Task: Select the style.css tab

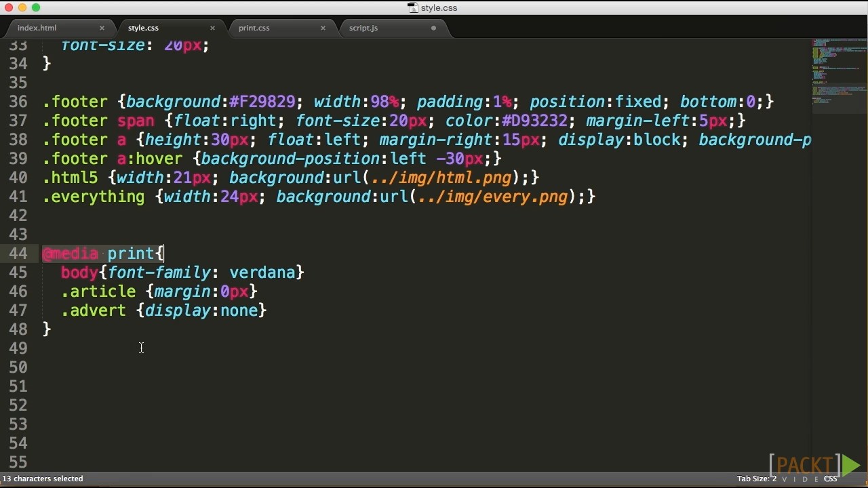Action: (x=143, y=28)
